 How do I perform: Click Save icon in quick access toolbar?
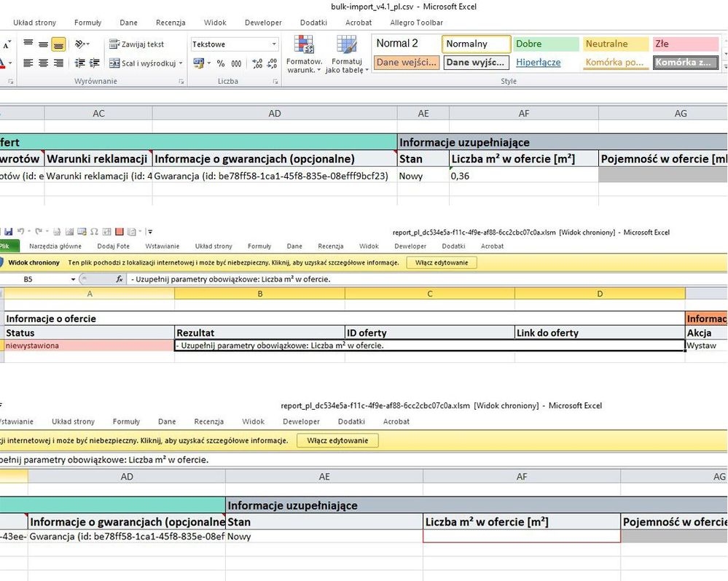pyautogui.click(x=8, y=231)
